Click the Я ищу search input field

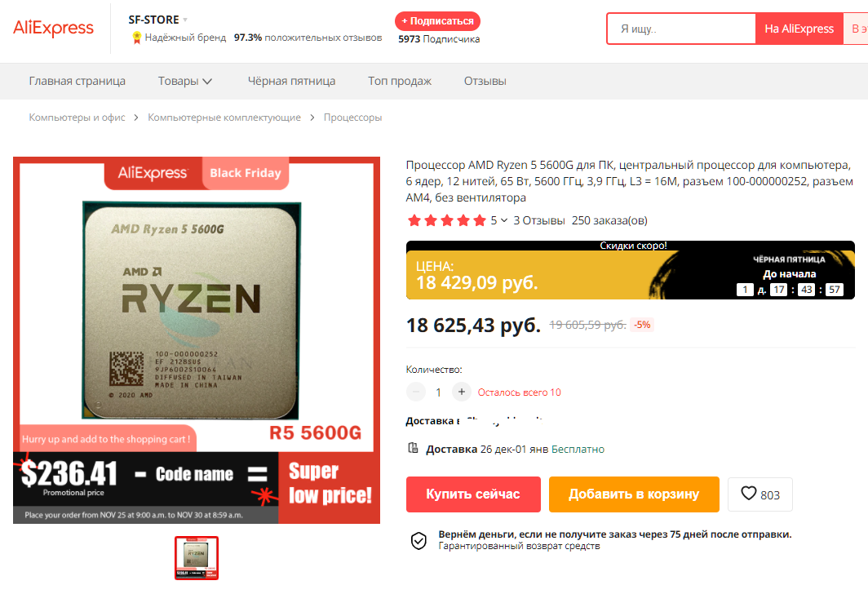(681, 29)
